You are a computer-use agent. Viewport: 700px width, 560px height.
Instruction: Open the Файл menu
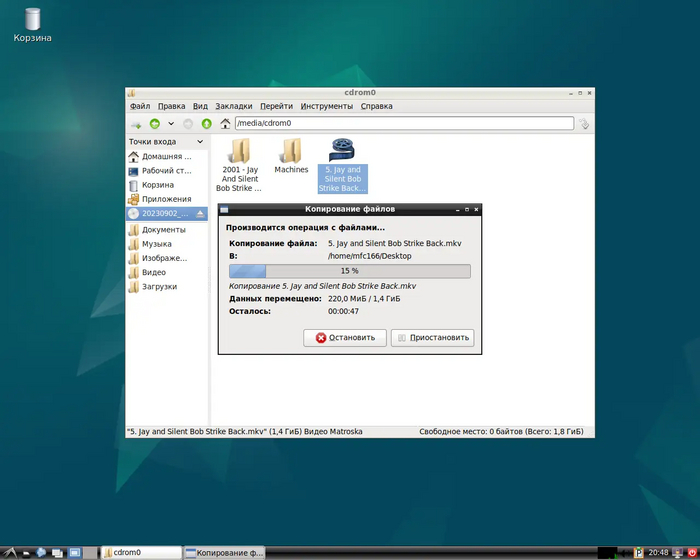(140, 106)
